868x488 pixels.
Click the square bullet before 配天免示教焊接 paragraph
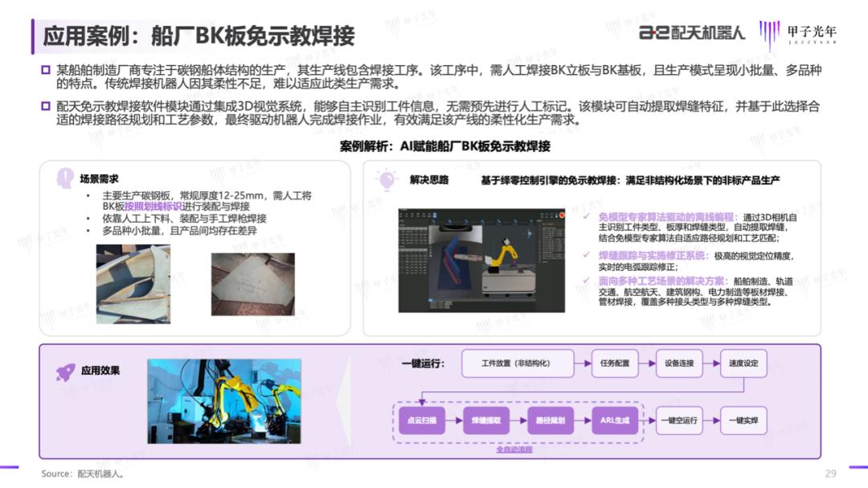[x=45, y=107]
